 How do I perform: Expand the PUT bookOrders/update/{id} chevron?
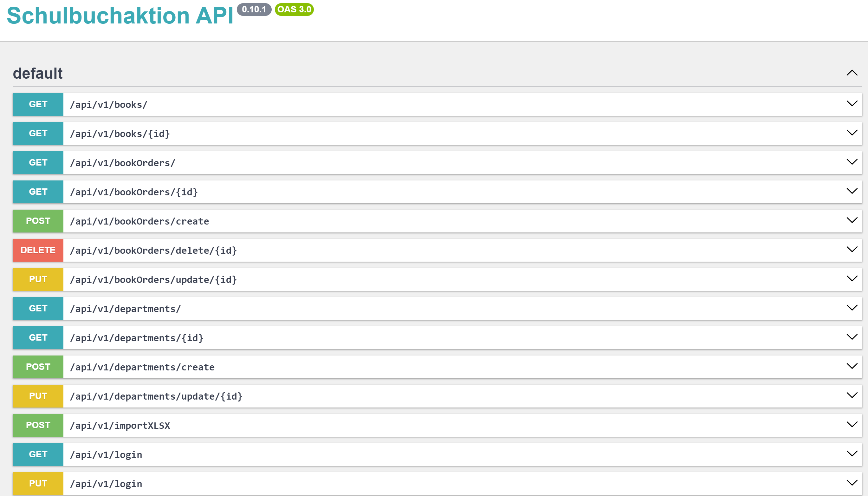click(x=852, y=279)
